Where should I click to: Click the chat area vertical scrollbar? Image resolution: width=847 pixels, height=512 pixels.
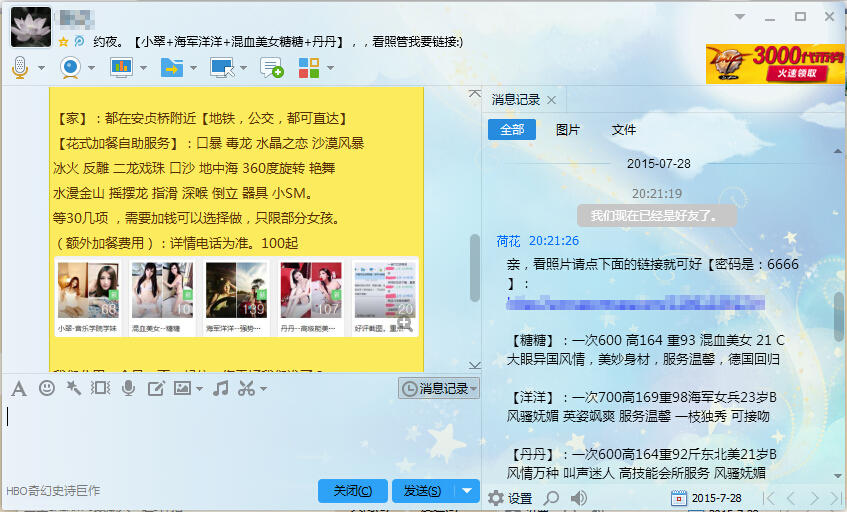[475, 268]
